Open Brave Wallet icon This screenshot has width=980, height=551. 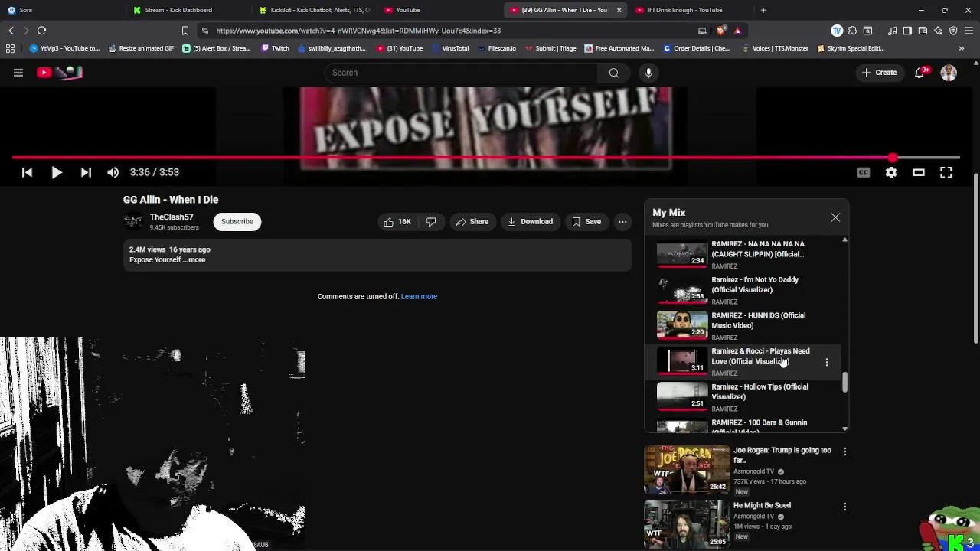coord(923,31)
